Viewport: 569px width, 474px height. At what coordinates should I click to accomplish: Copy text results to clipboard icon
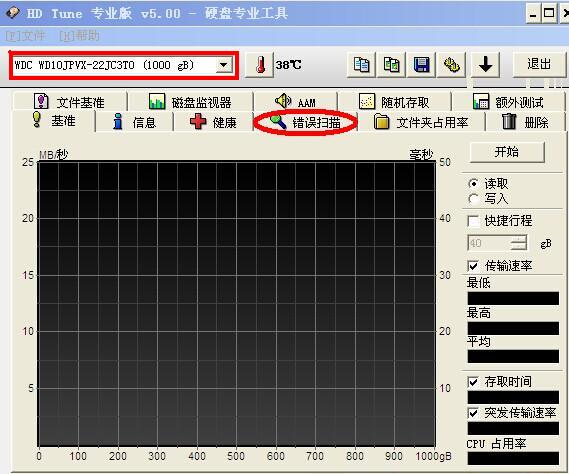(361, 65)
